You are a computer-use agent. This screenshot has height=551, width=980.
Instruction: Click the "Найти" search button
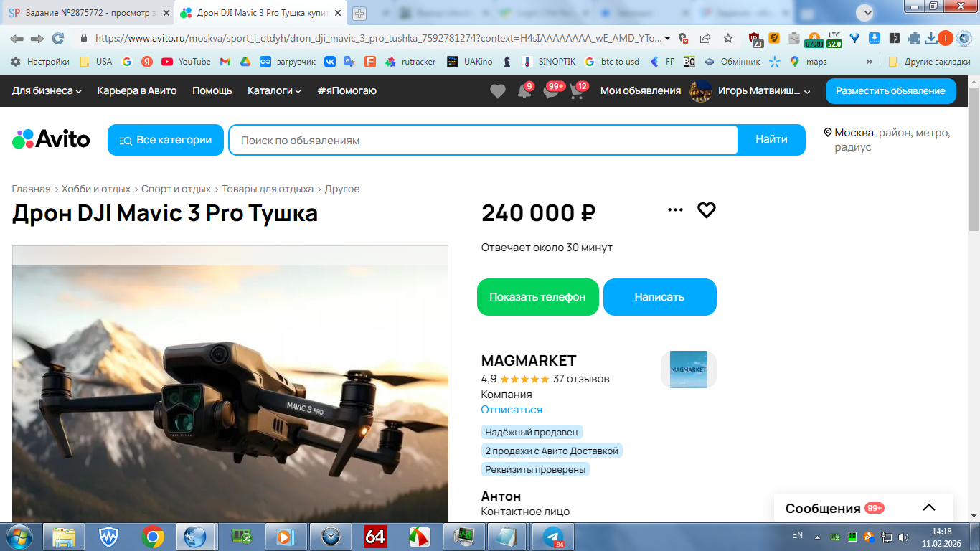coord(771,140)
